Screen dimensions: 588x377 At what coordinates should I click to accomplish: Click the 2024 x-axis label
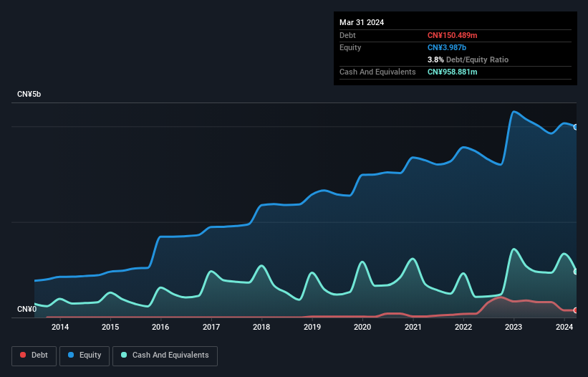564,327
